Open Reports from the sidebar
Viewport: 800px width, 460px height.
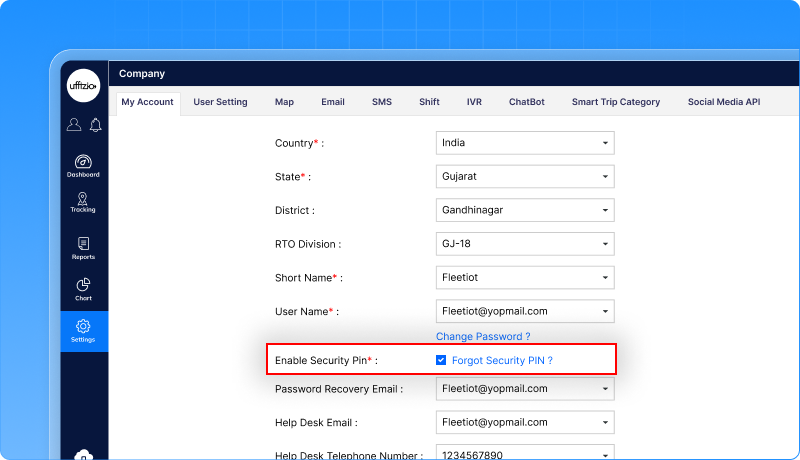pyautogui.click(x=84, y=248)
